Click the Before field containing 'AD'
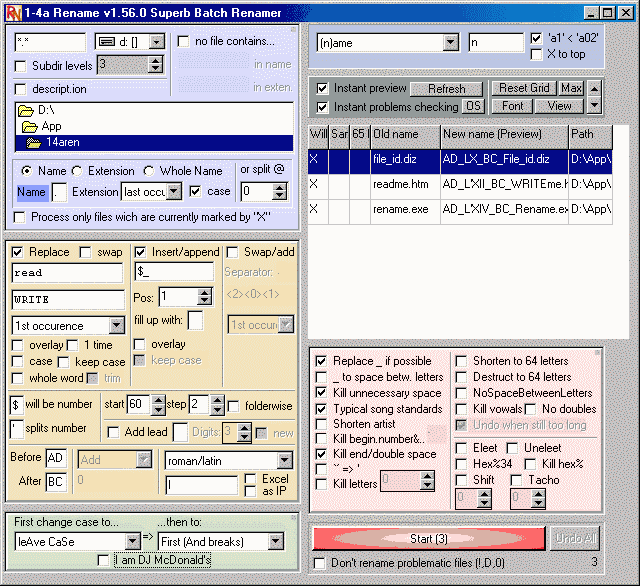Viewport: 640px width, 586px height. pos(56,458)
